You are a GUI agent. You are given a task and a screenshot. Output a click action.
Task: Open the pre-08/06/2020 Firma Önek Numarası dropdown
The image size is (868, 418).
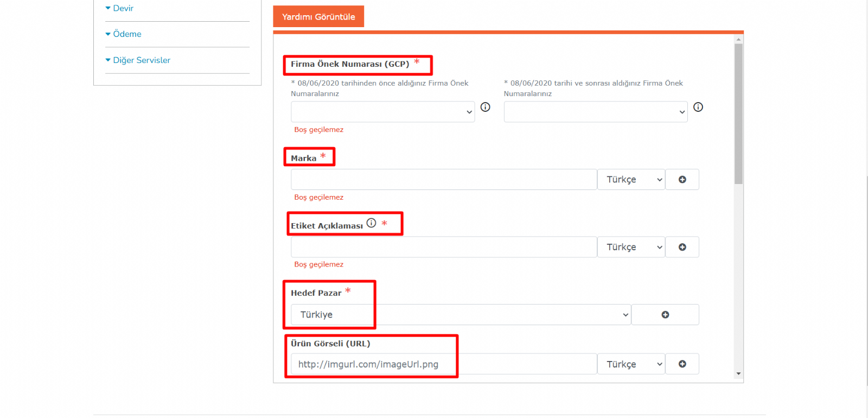(x=382, y=112)
